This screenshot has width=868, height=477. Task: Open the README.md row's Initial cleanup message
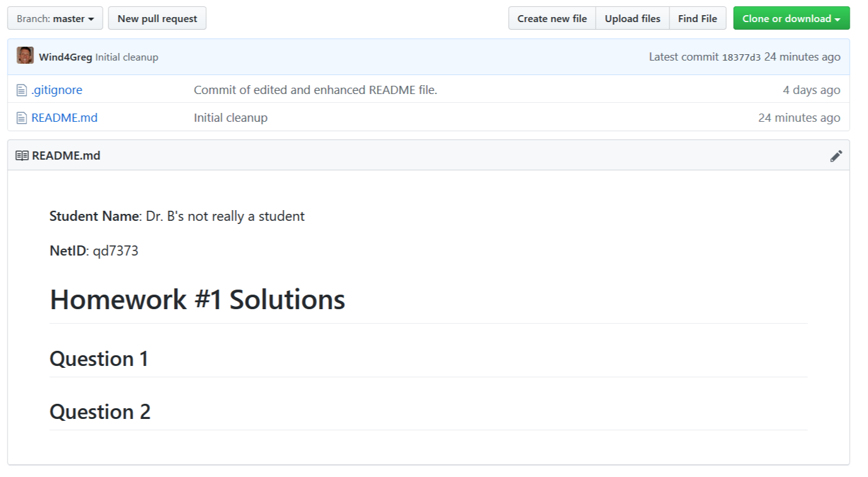click(231, 118)
